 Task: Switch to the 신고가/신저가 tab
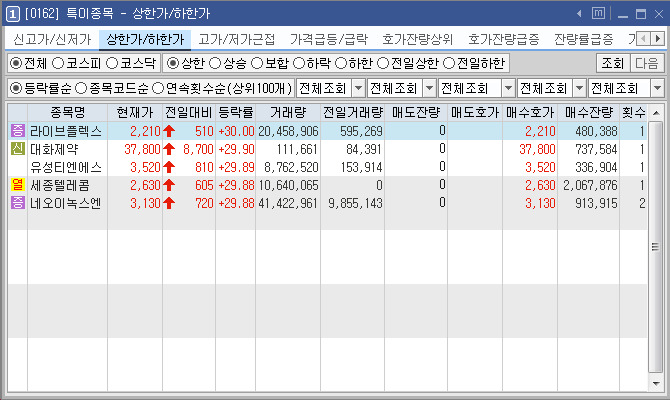point(52,39)
